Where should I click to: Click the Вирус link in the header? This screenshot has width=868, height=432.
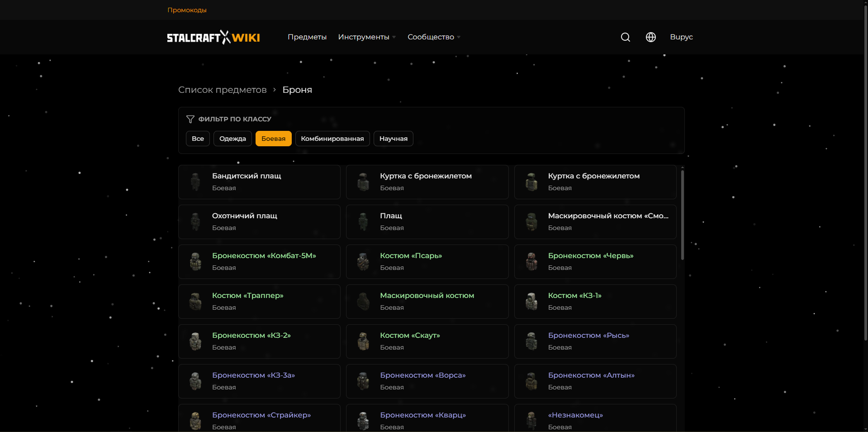[x=681, y=37]
